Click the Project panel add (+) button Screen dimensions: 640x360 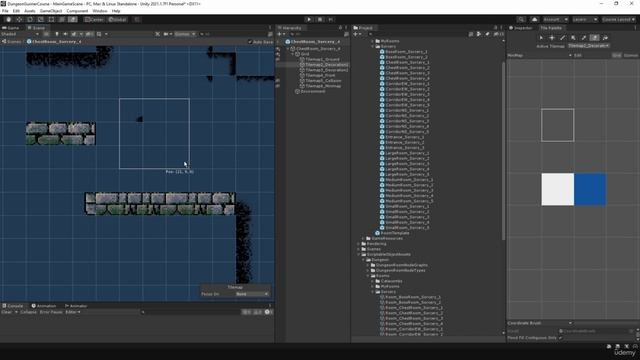(x=357, y=34)
